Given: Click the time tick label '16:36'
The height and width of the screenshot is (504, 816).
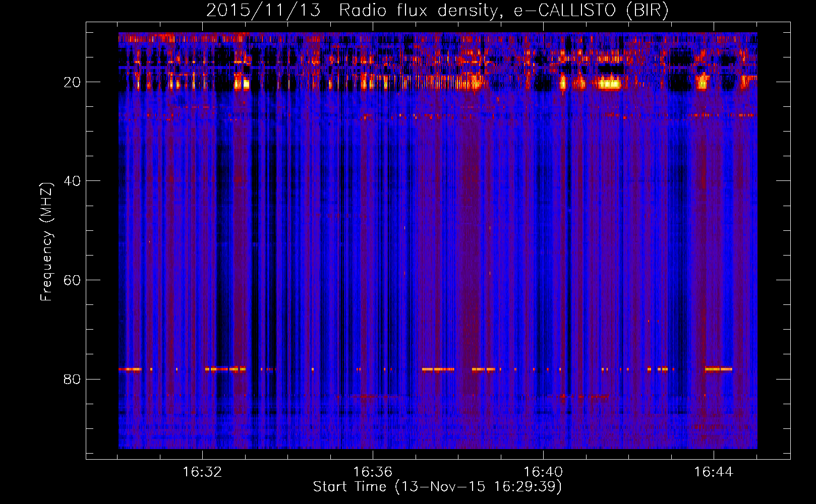Looking at the screenshot, I should click(x=373, y=472).
